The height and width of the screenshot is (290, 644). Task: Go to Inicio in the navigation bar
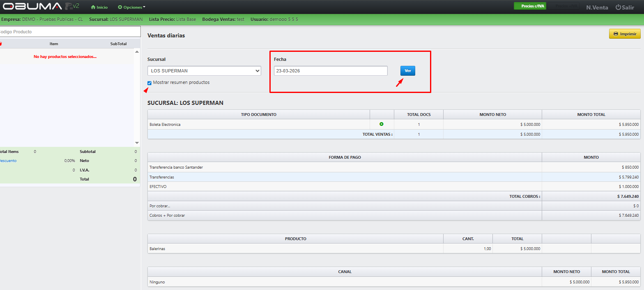102,7
